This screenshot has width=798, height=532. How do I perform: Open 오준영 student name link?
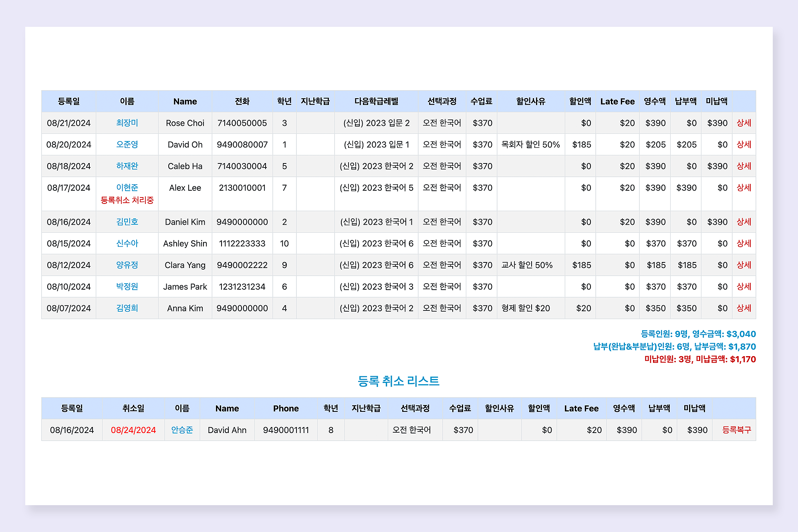click(127, 145)
